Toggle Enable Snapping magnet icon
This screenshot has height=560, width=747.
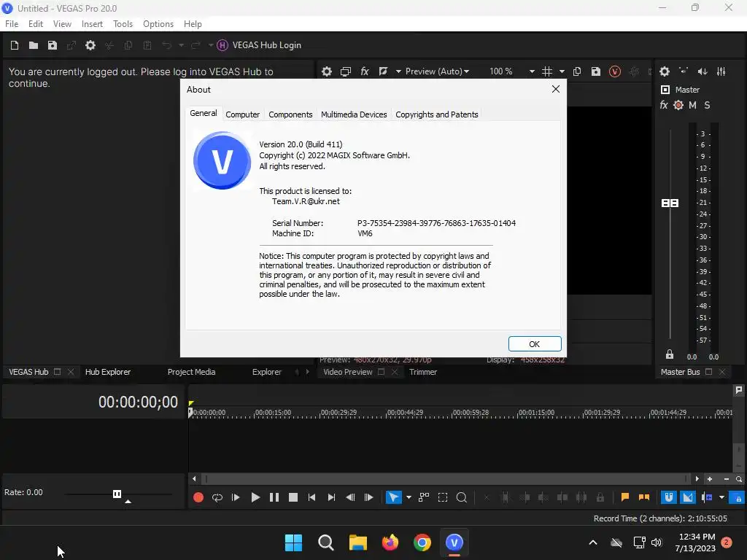669,497
